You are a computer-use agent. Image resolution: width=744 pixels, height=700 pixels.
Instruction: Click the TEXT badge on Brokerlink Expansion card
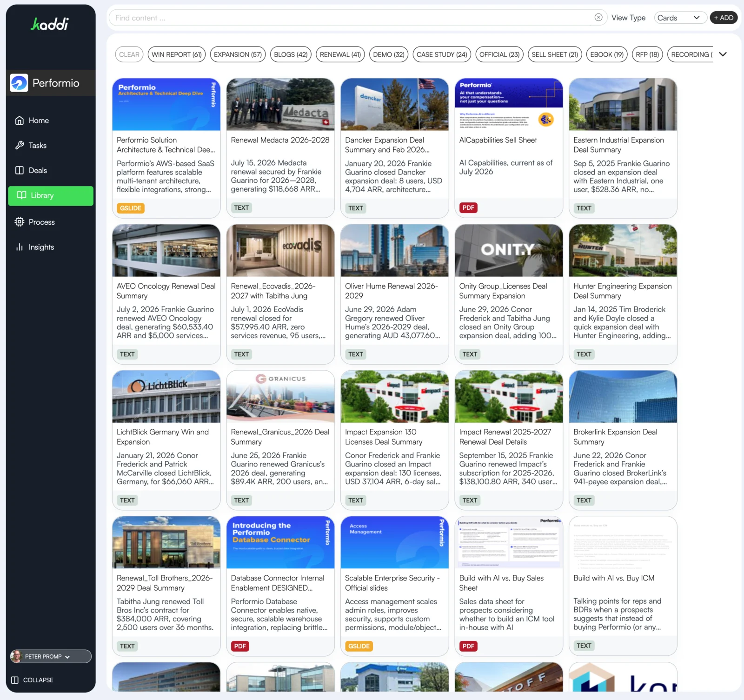coord(584,500)
